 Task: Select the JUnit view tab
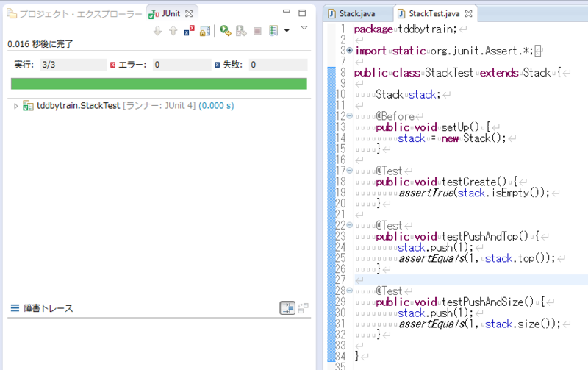click(x=171, y=13)
